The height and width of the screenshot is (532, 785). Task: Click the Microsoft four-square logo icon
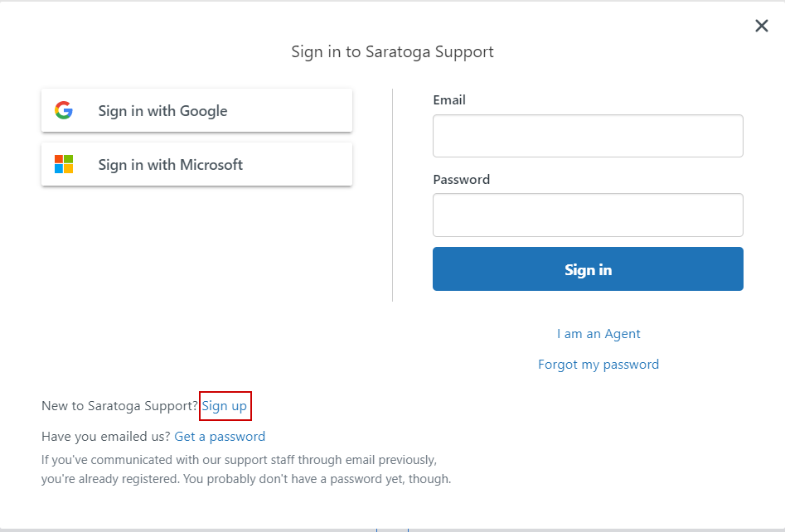[64, 164]
